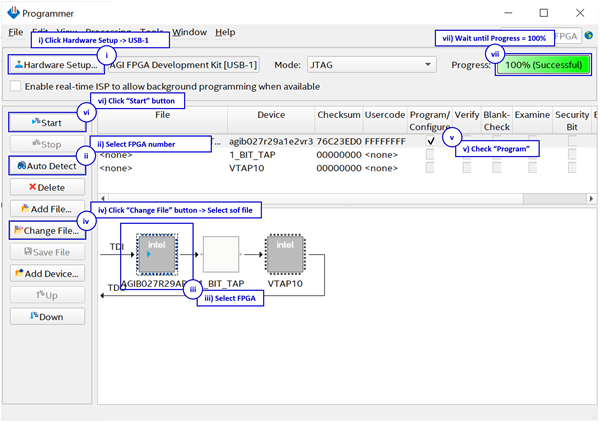
Task: Click the globe icon in top right
Action: [x=589, y=36]
